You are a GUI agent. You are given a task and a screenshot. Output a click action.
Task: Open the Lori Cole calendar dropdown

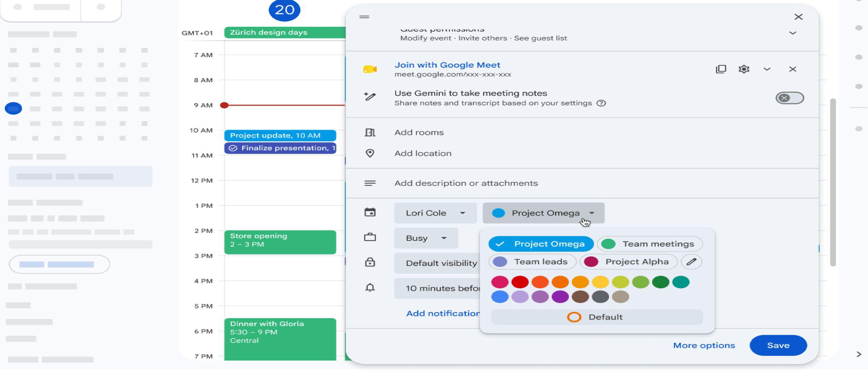[x=435, y=213]
